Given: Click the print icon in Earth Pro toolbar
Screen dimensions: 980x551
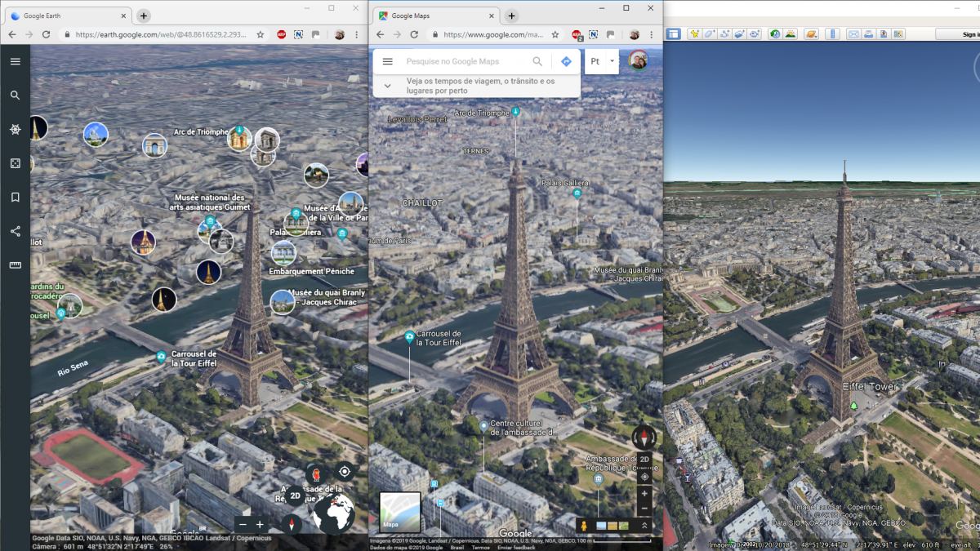Looking at the screenshot, I should [x=868, y=34].
